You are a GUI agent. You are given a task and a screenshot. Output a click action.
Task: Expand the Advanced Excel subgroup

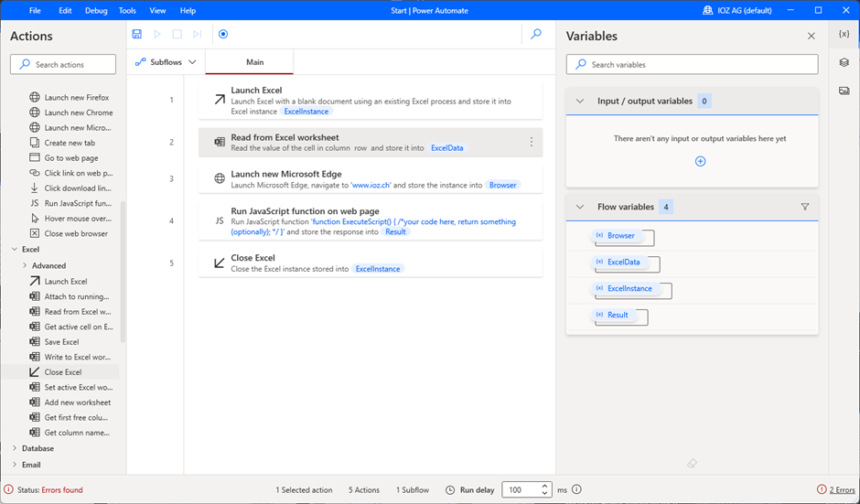[25, 265]
